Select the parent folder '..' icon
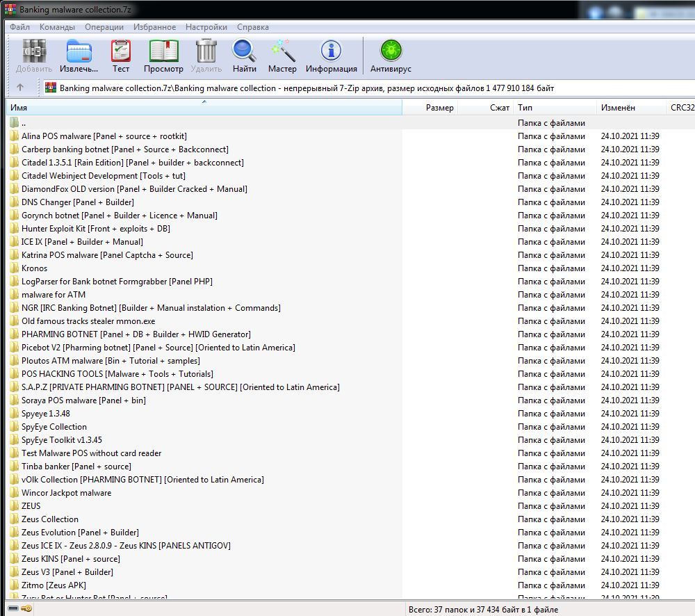Image resolution: width=695 pixels, height=616 pixels. [x=14, y=122]
